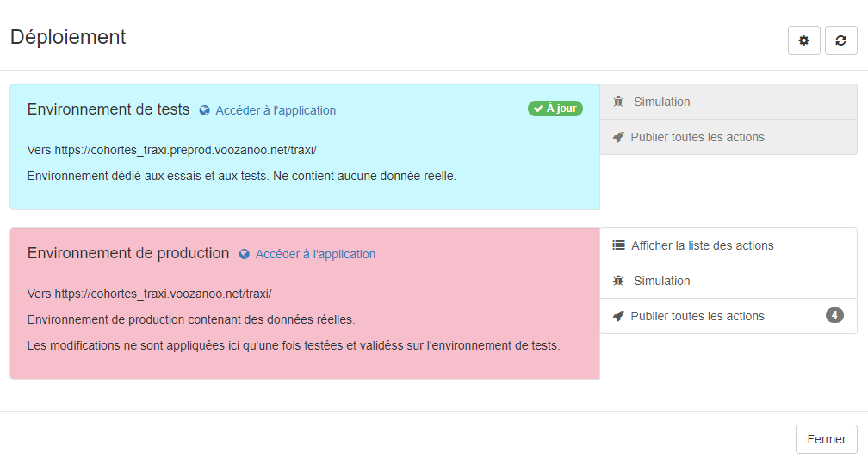Click globe icon beside tests environment link

pyautogui.click(x=204, y=111)
